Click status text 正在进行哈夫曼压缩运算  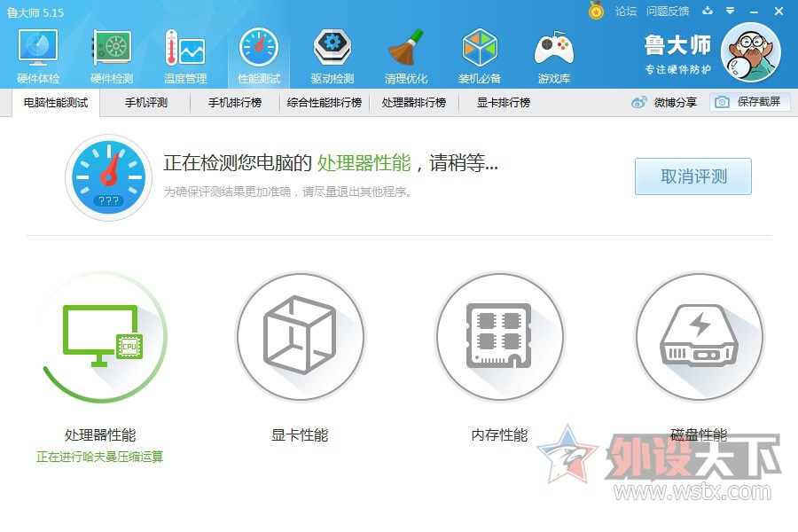[99, 457]
